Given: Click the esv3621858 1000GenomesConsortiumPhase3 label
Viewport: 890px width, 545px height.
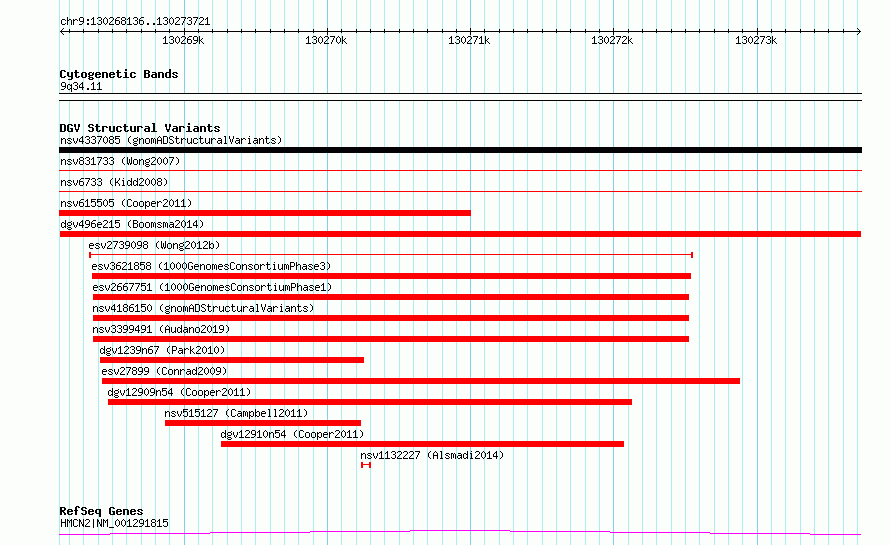Looking at the screenshot, I should click(211, 266).
